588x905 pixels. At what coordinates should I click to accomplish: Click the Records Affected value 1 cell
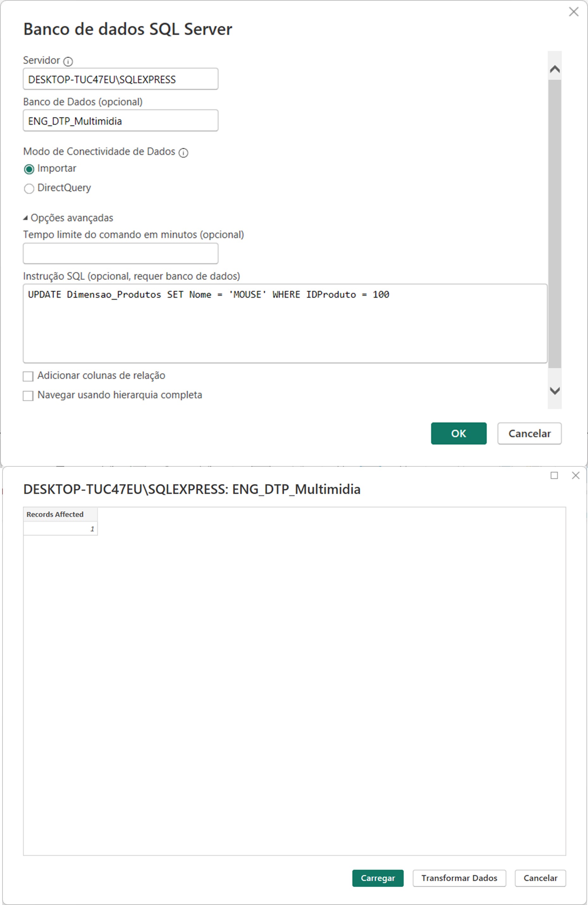click(60, 529)
